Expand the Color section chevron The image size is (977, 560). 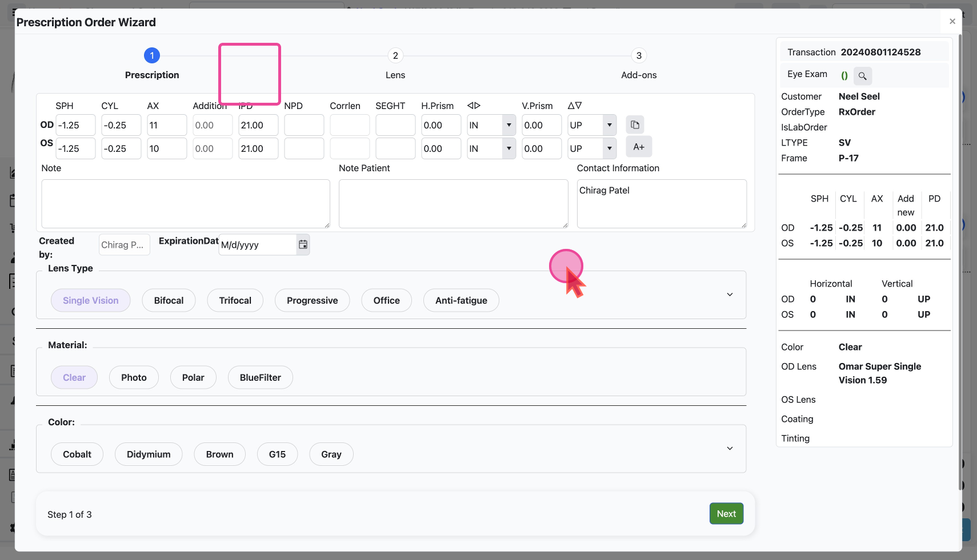tap(730, 449)
